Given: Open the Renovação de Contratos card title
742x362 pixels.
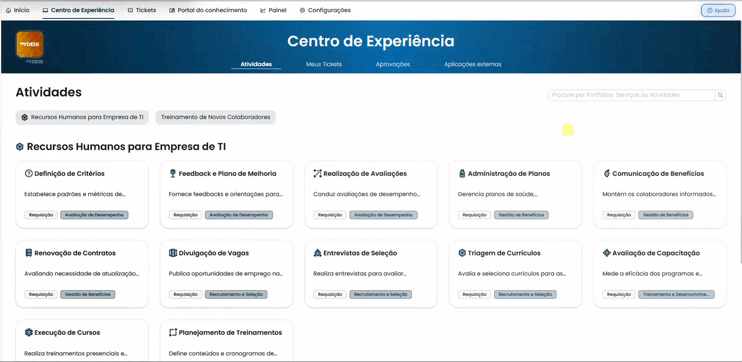Looking at the screenshot, I should 75,253.
